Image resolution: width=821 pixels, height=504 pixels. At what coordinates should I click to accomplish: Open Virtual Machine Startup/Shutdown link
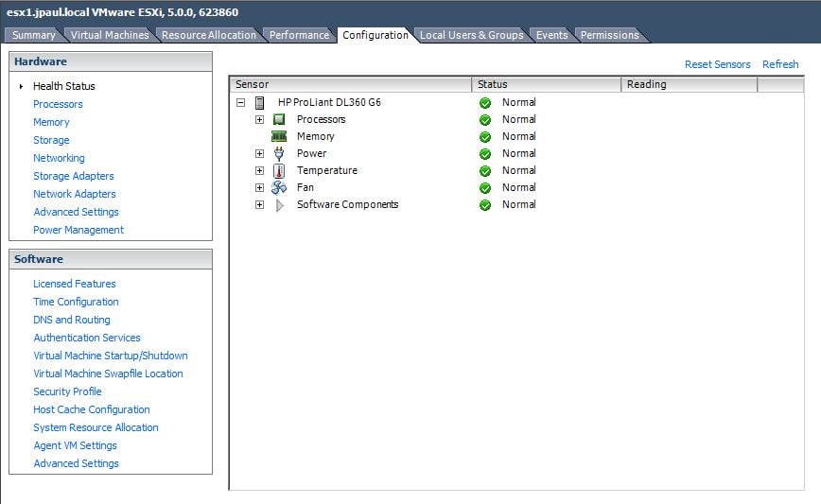click(111, 356)
